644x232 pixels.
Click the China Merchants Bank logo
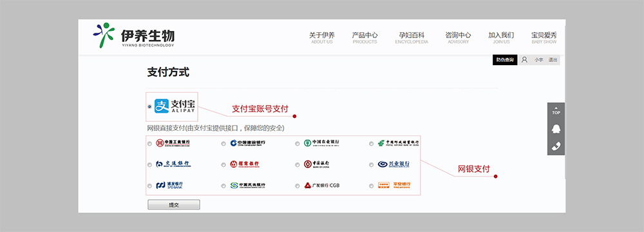point(244,164)
